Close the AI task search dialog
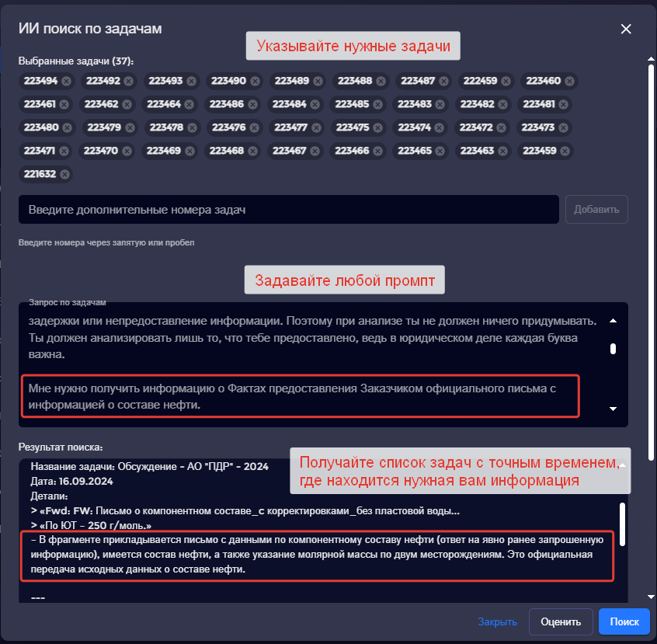 (x=626, y=29)
